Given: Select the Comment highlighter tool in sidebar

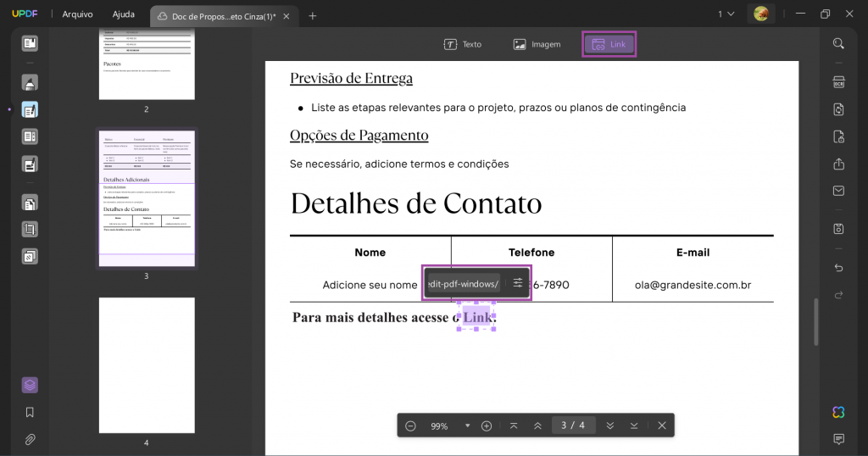Looking at the screenshot, I should click(30, 83).
